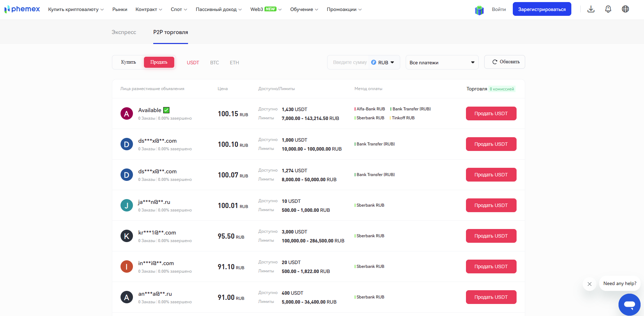This screenshot has width=644, height=316.
Task: Sell USDT to kr***1@**.com
Action: tap(491, 236)
